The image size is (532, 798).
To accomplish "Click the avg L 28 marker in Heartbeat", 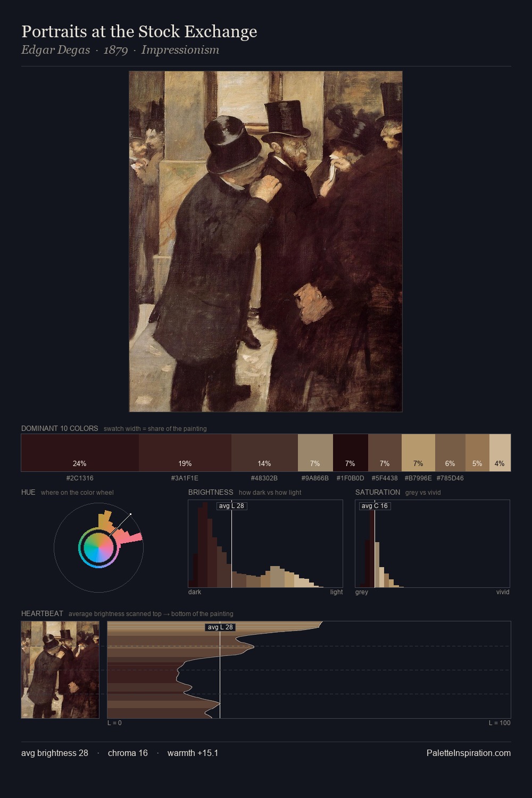I will point(220,627).
